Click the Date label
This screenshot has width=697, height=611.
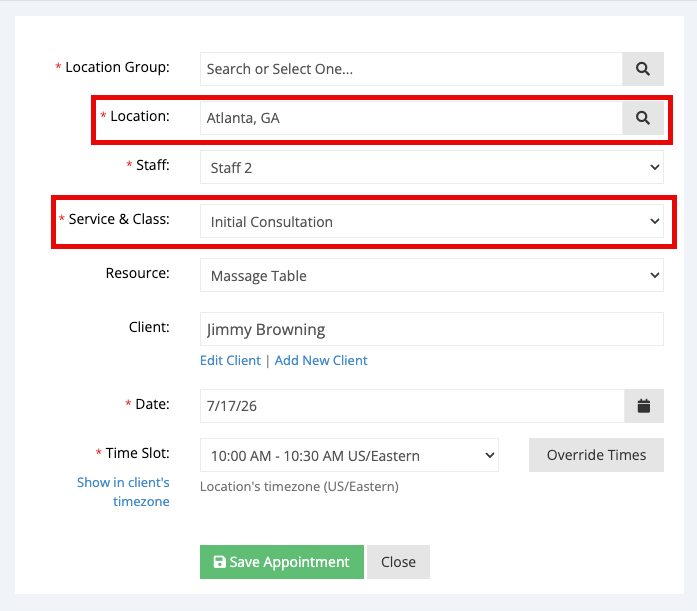tap(152, 404)
